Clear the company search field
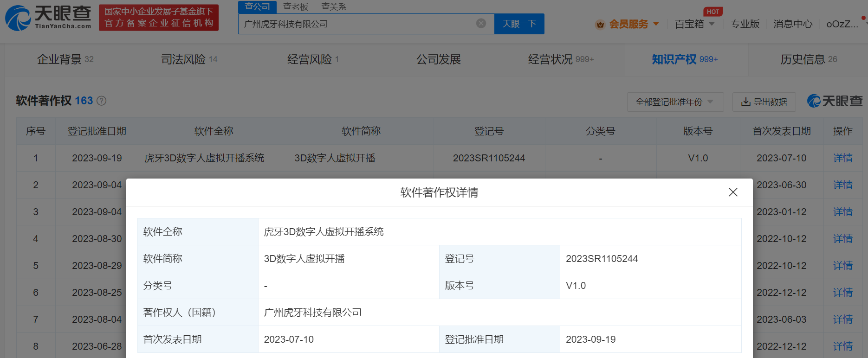The width and height of the screenshot is (868, 358). pos(481,23)
